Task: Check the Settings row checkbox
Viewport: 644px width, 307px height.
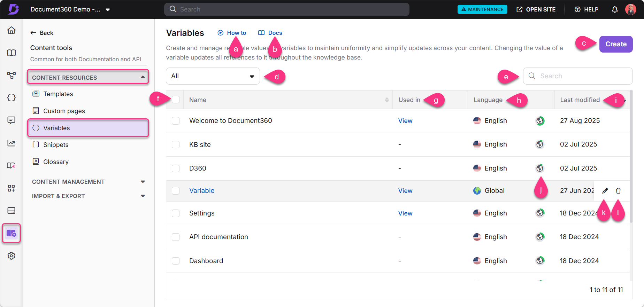Action: (176, 213)
